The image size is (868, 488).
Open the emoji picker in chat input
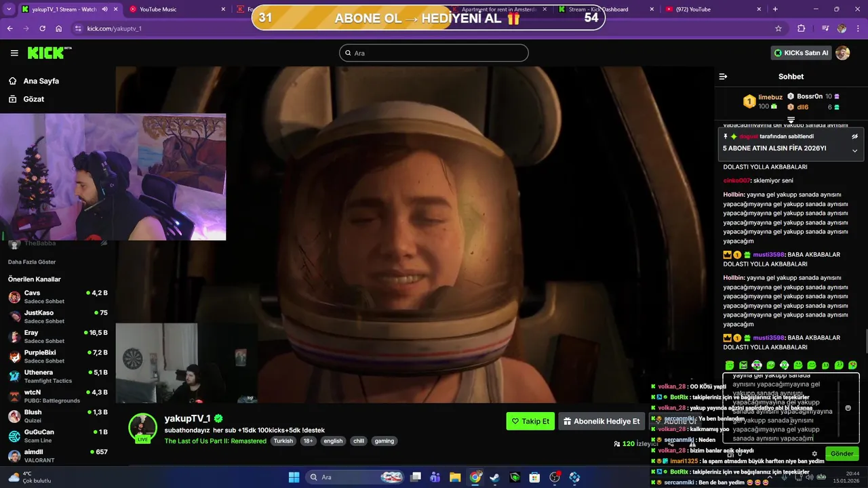point(848,408)
